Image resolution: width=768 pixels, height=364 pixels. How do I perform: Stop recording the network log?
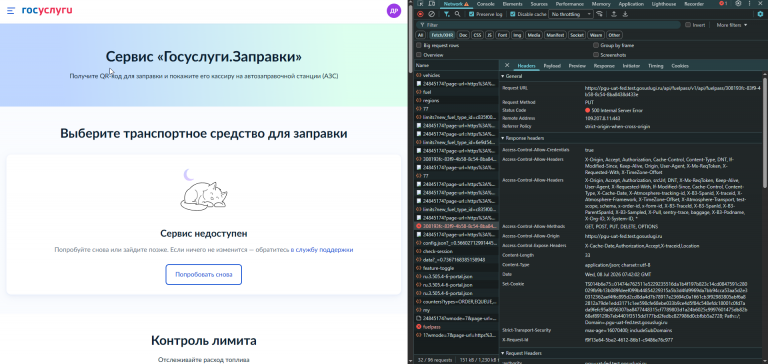[x=420, y=14]
